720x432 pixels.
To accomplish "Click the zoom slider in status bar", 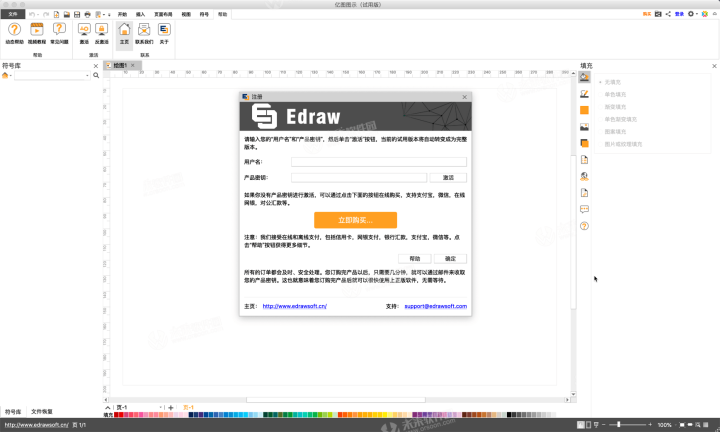I will click(x=627, y=425).
